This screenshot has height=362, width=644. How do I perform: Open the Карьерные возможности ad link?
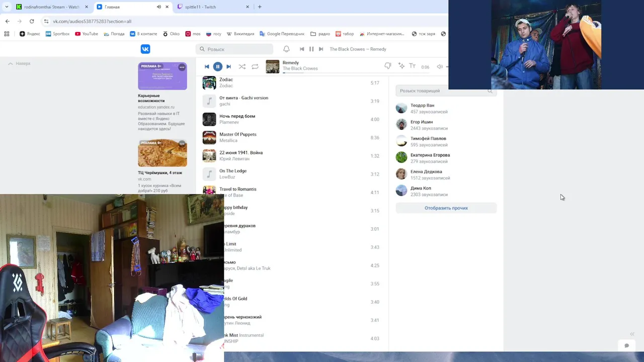(151, 98)
